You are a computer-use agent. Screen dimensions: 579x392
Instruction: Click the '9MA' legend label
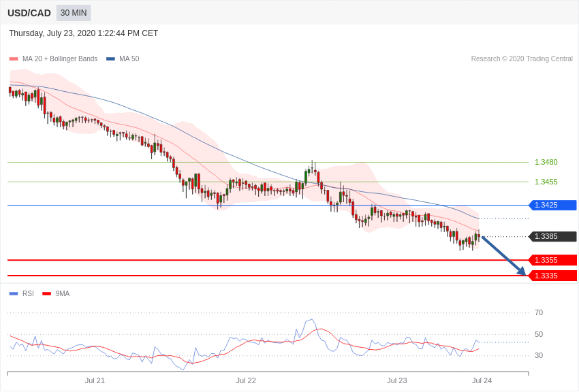(63, 294)
